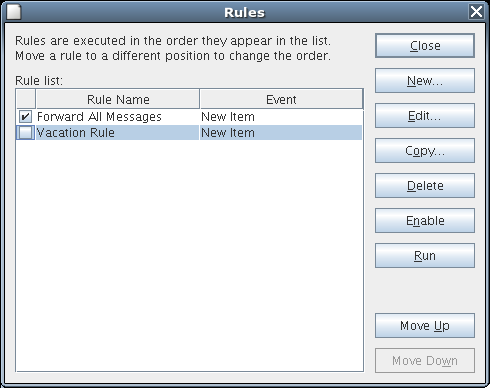Select the "Vacation Rule" name cell
The width and height of the screenshot is (490, 388).
[117, 133]
